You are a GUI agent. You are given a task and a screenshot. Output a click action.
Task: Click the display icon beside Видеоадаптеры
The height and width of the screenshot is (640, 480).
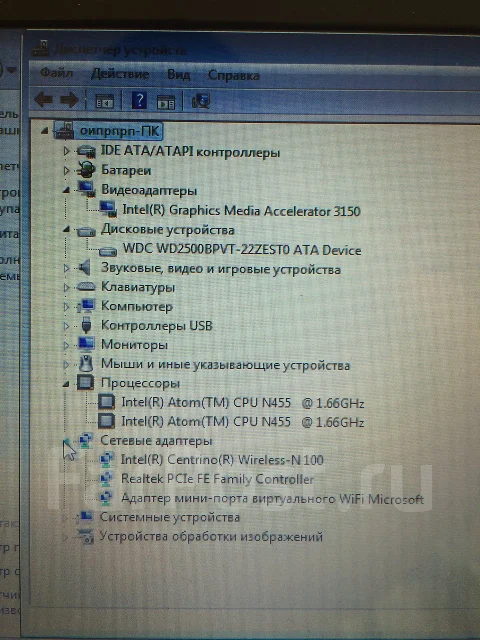pos(86,189)
